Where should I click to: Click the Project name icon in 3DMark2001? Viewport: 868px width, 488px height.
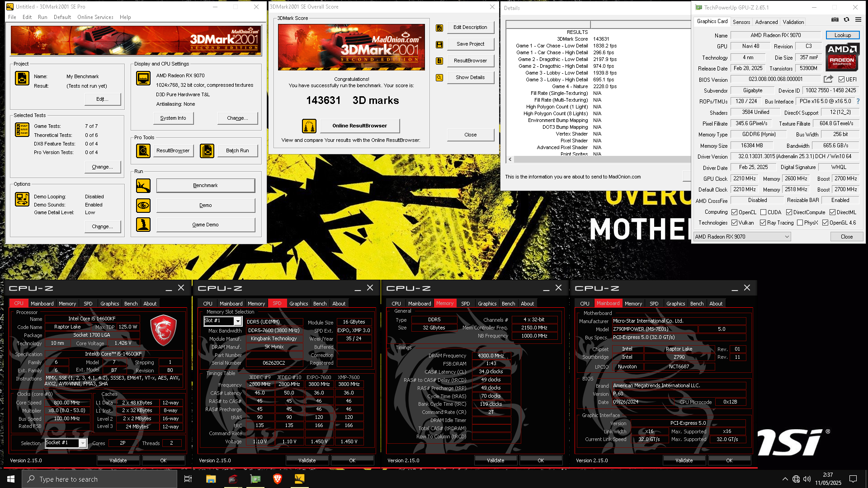pos(22,78)
